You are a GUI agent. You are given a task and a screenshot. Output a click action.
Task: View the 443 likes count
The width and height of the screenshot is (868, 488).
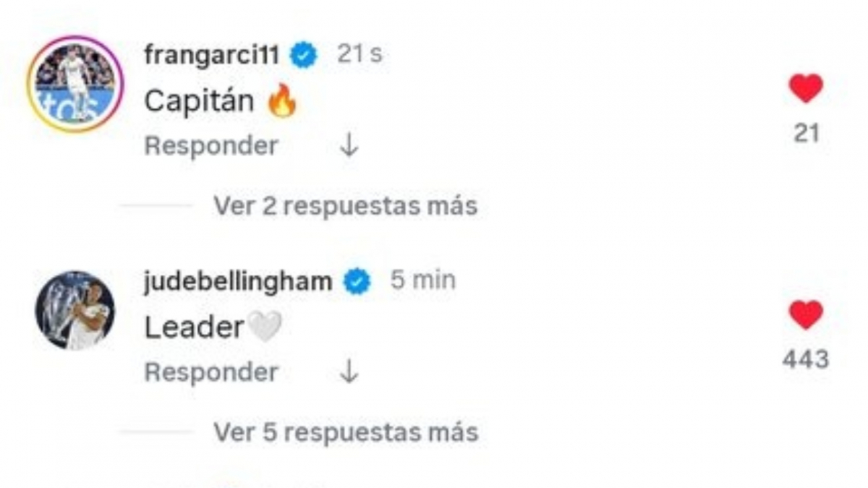pos(806,359)
